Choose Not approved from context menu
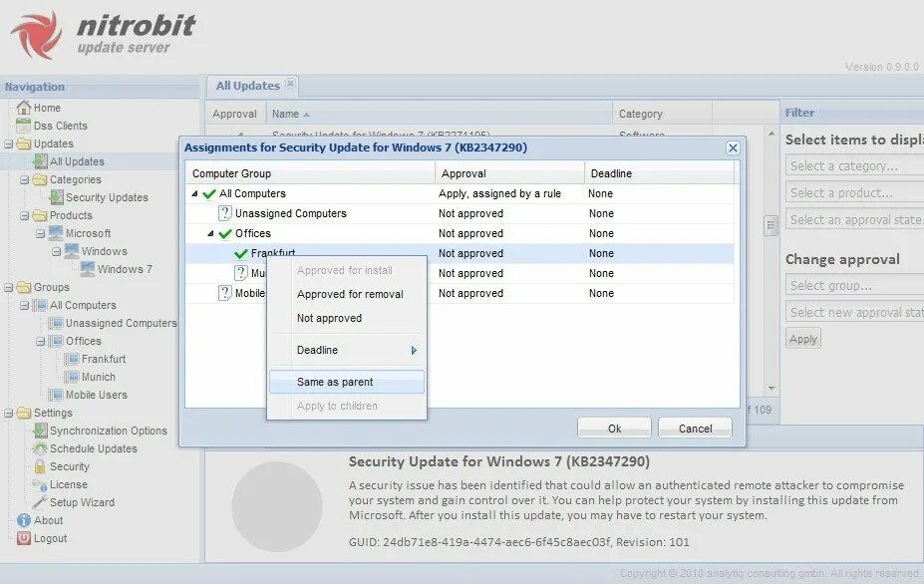The width and height of the screenshot is (924, 584). click(x=347, y=318)
